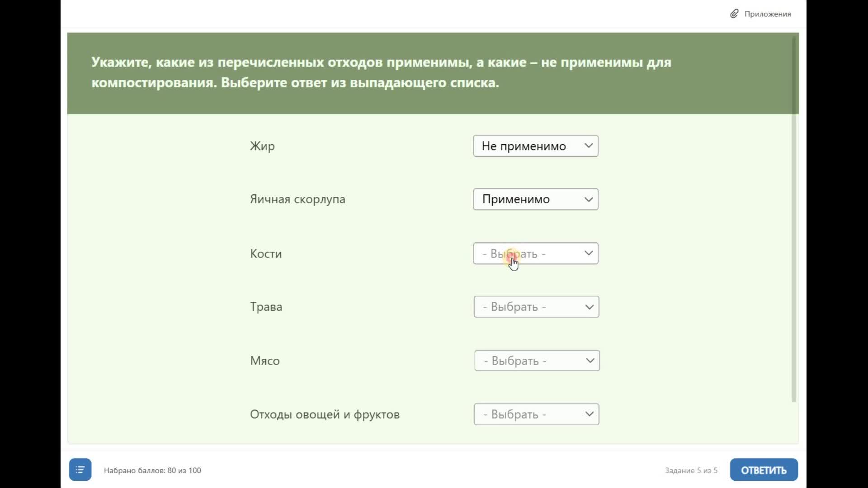This screenshot has height=488, width=868.
Task: Click the Набрано баллов score text
Action: click(x=152, y=470)
